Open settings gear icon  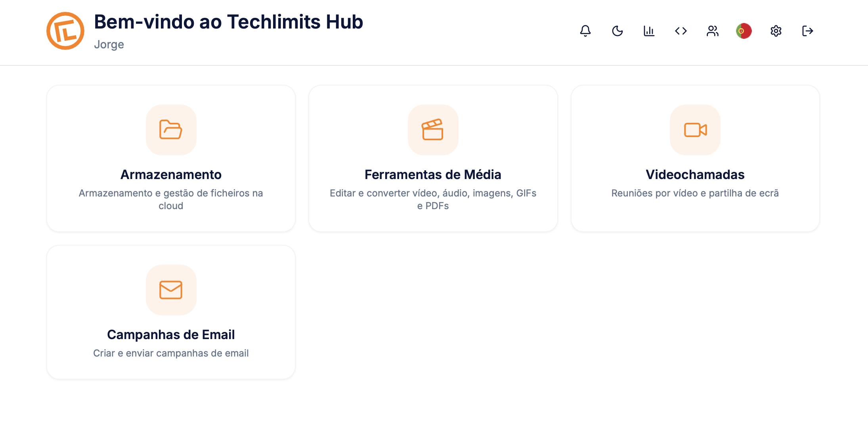pos(776,31)
